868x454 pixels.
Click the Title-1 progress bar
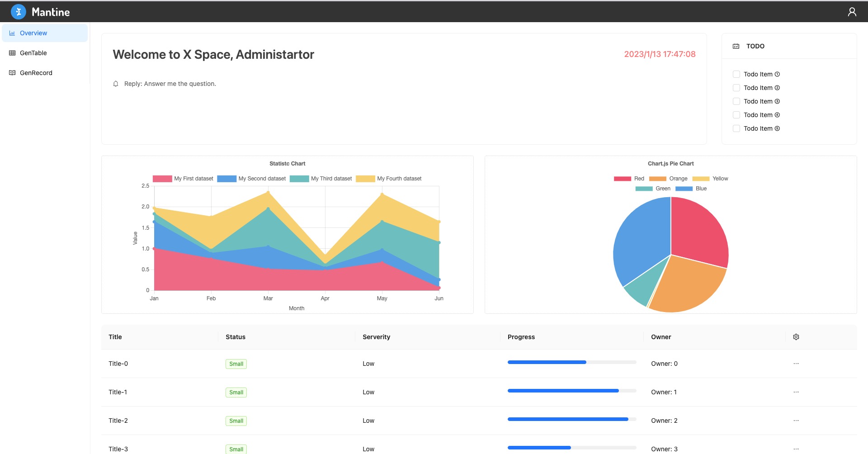[x=572, y=391]
